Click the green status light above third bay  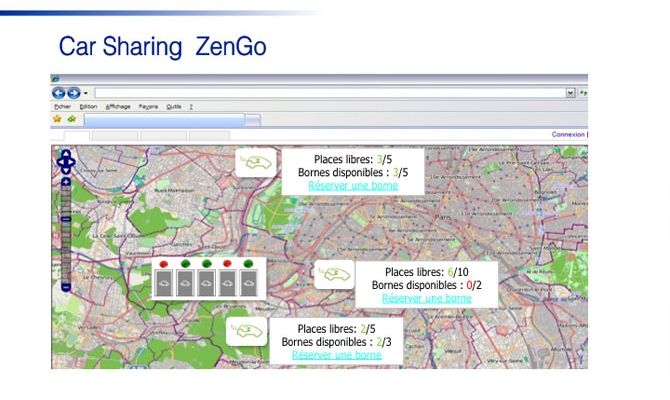click(x=207, y=263)
